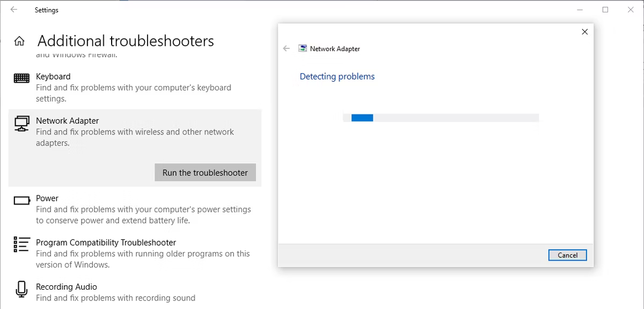This screenshot has width=644, height=309.
Task: Select the Keyboard troubleshooter label
Action: click(53, 76)
